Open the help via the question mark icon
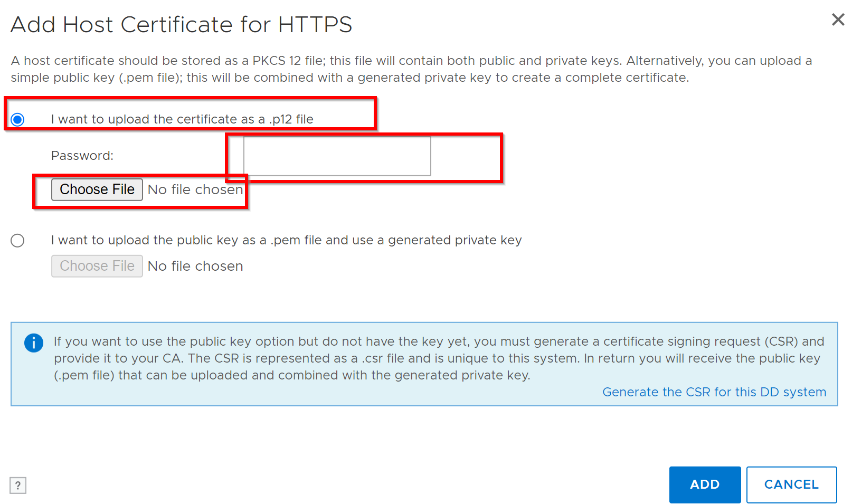The width and height of the screenshot is (852, 504). [x=18, y=485]
